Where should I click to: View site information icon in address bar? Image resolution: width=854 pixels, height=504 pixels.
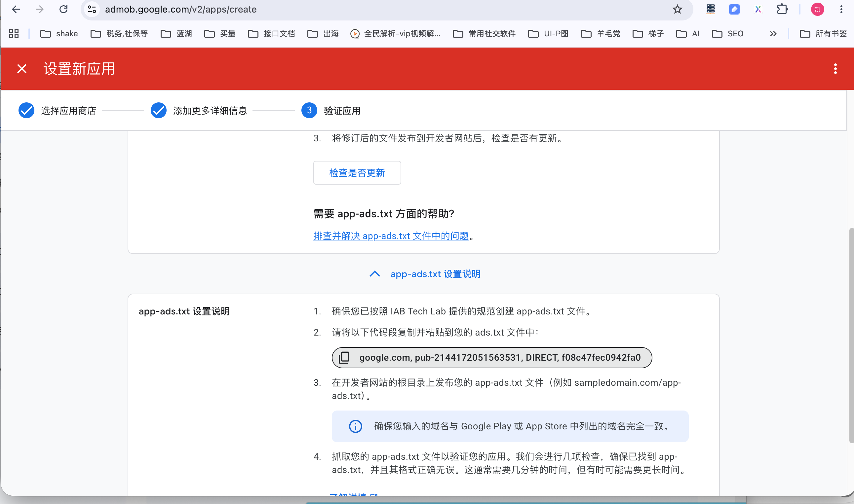(92, 9)
